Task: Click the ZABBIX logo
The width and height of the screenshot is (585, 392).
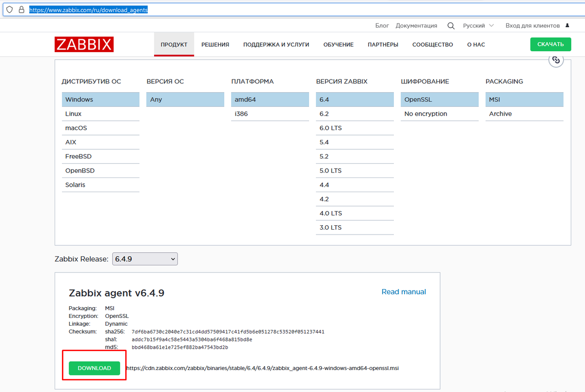Action: tap(84, 44)
